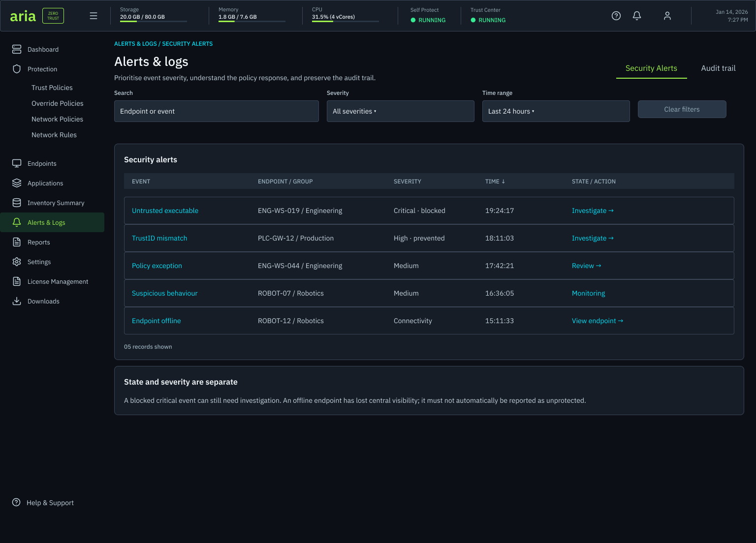Click the Critical · blocked severity cell
Viewport: 756px width, 543px height.
point(419,211)
